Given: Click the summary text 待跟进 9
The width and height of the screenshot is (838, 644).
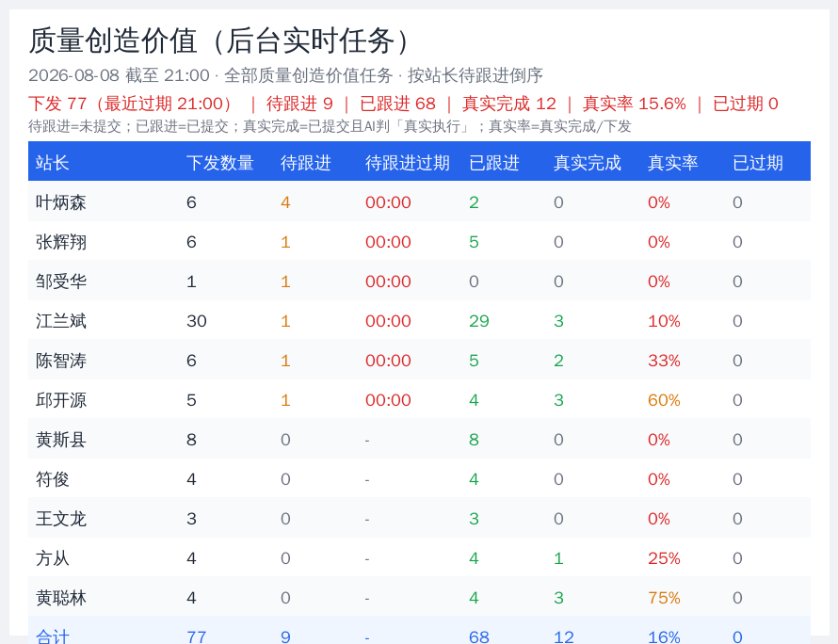Looking at the screenshot, I should click(299, 104).
